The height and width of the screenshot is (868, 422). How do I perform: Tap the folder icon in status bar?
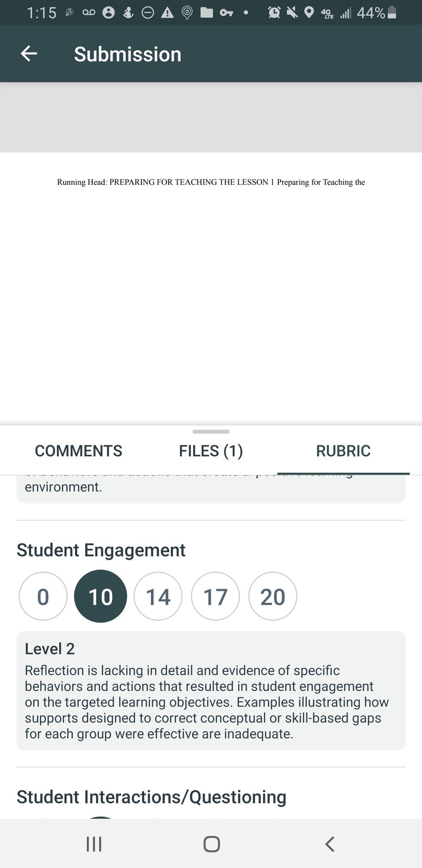206,13
